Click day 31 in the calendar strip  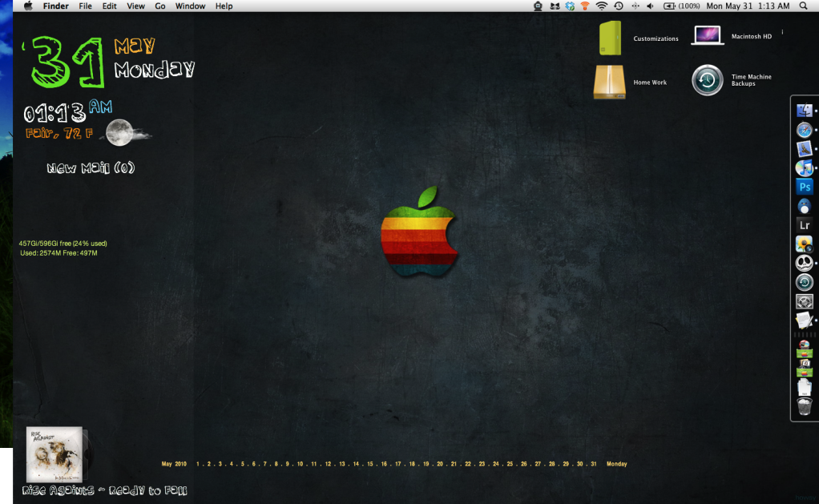coord(593,464)
